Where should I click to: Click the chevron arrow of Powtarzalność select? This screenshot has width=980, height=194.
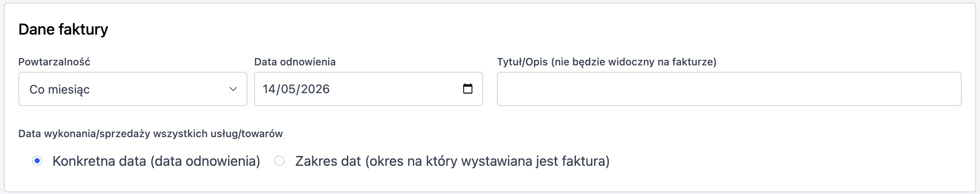pyautogui.click(x=233, y=89)
